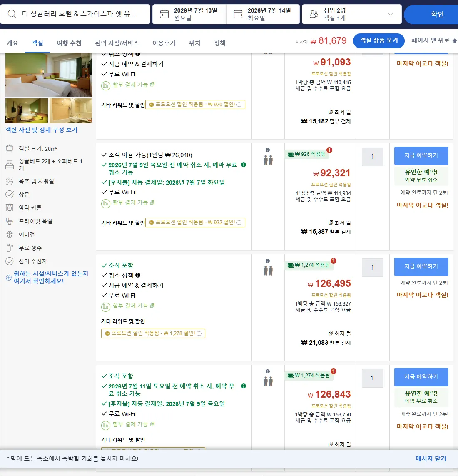Click info icon next to 7월 11일 cancellation

pyautogui.click(x=244, y=386)
